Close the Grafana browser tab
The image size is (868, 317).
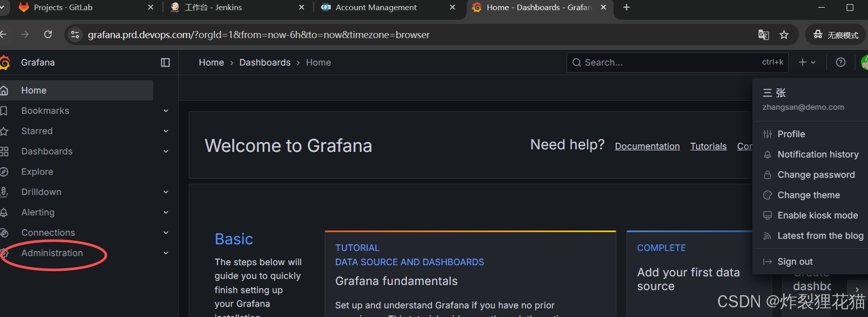point(603,7)
